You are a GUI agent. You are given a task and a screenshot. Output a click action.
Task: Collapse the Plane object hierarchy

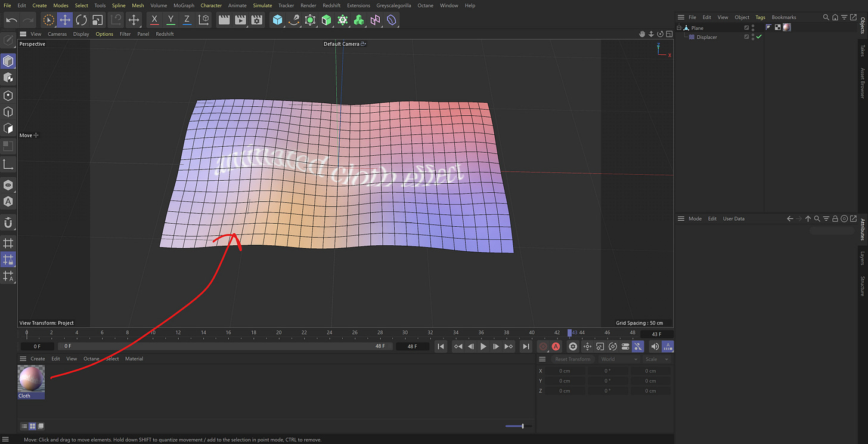click(679, 28)
